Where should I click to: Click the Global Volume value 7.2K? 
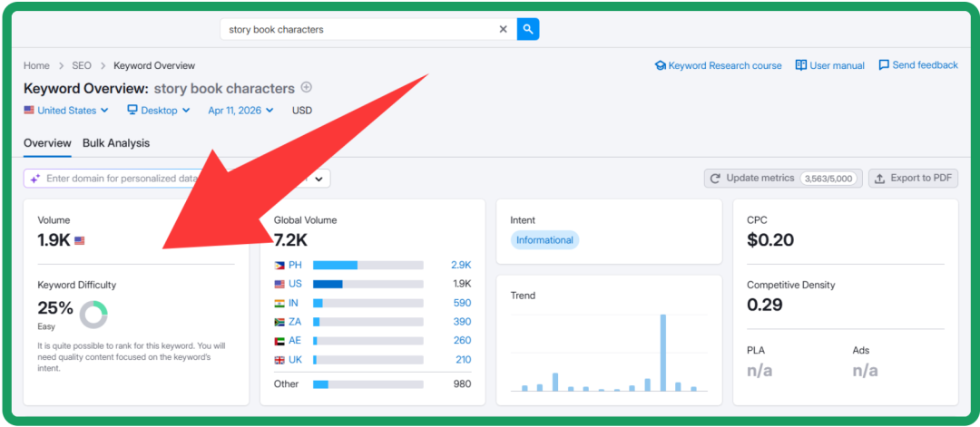(x=290, y=239)
